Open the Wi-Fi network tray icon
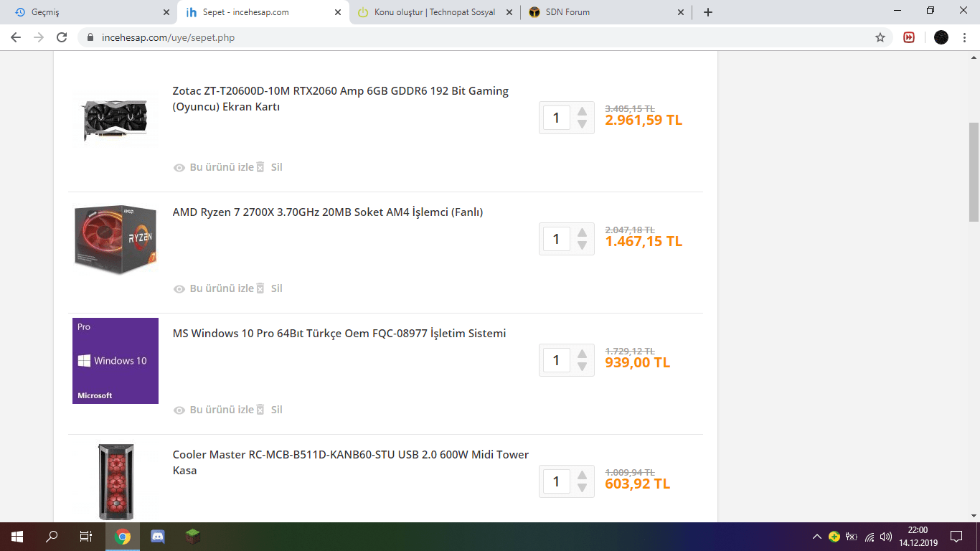The width and height of the screenshot is (980, 551). (870, 537)
